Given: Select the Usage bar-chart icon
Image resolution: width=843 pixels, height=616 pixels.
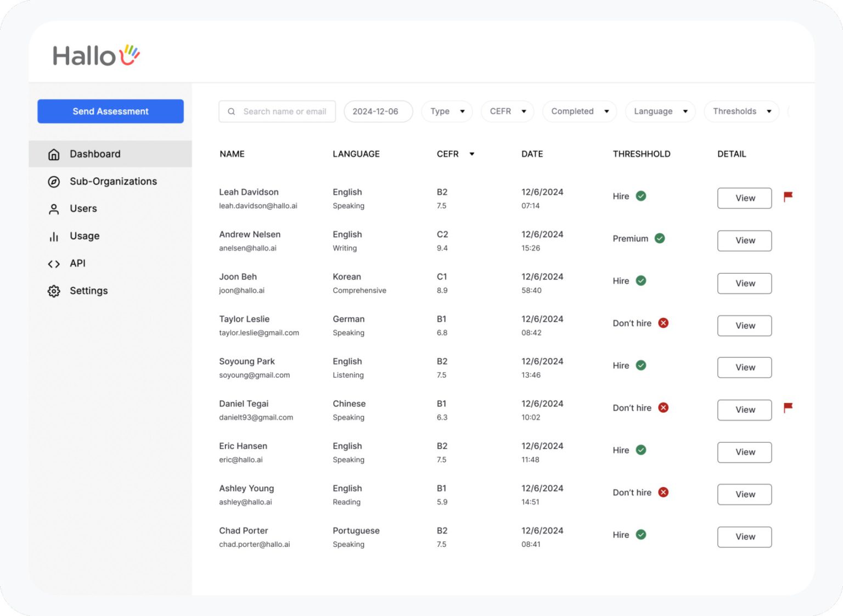Looking at the screenshot, I should [x=53, y=236].
